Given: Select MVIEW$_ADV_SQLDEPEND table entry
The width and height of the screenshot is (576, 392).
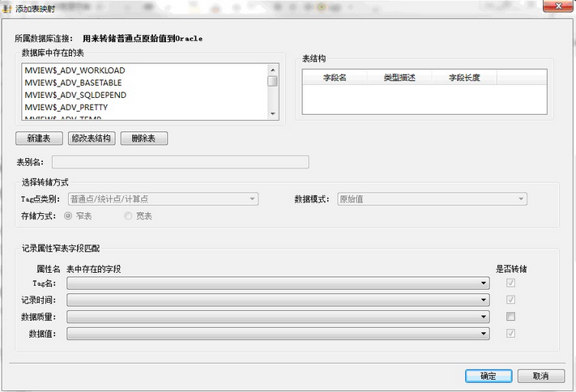Looking at the screenshot, I should [75, 95].
